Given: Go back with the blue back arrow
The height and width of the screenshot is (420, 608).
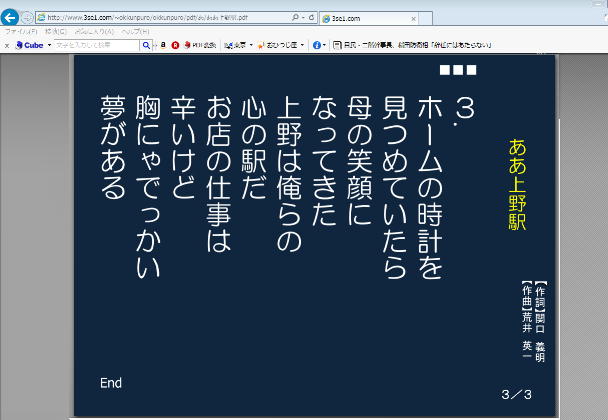Looking at the screenshot, I should (10, 17).
